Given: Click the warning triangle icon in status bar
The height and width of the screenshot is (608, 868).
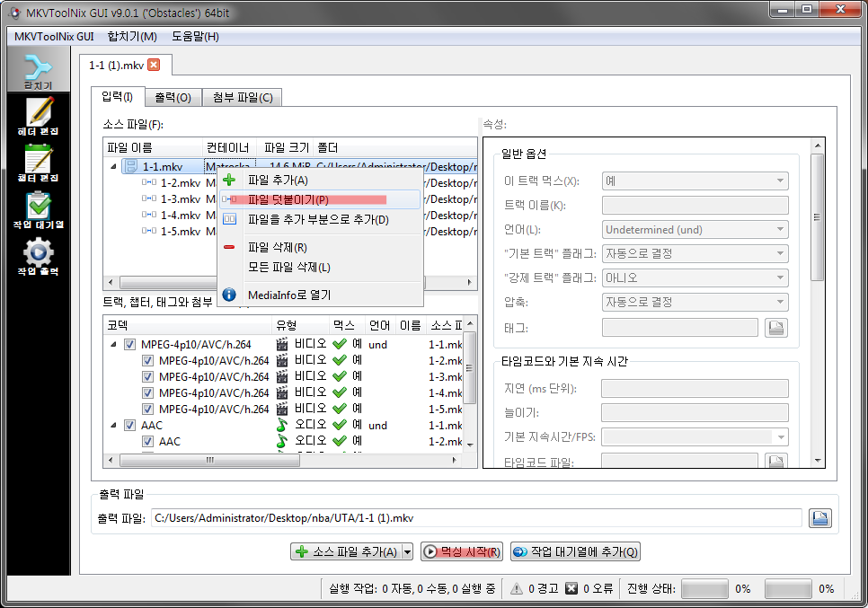Looking at the screenshot, I should click(517, 588).
